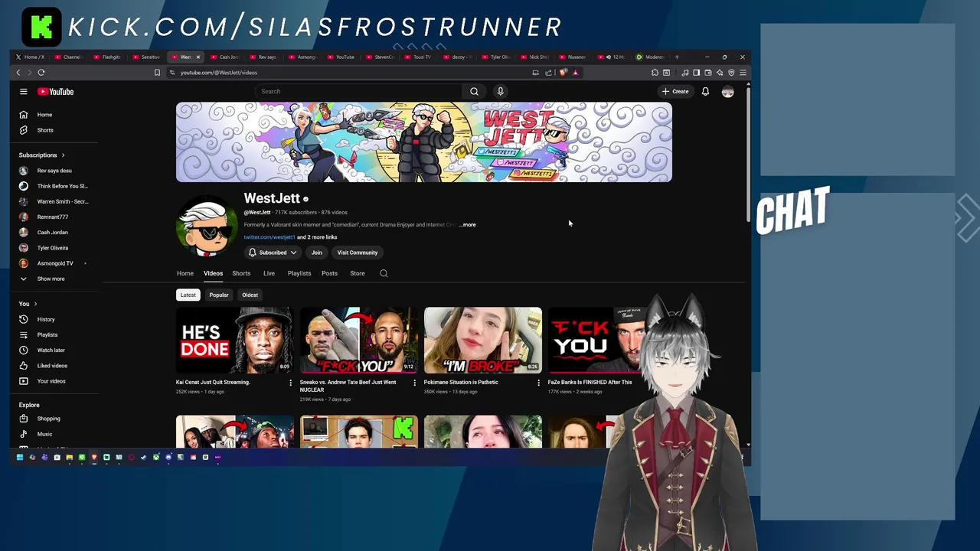The image size is (980, 551).
Task: Open Remnant777 subscription channel
Action: [53, 217]
